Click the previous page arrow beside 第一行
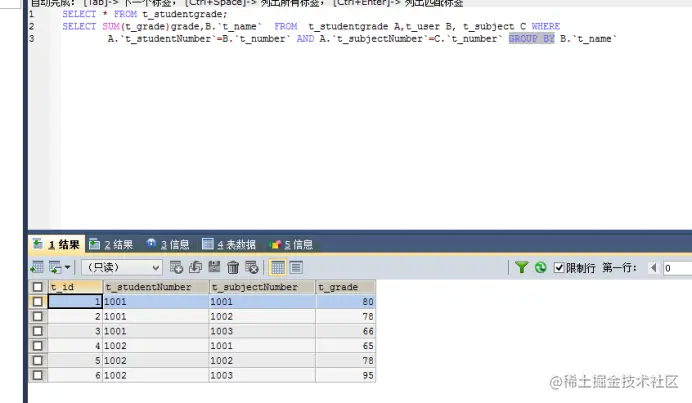This screenshot has width=692, height=403. pyautogui.click(x=654, y=267)
